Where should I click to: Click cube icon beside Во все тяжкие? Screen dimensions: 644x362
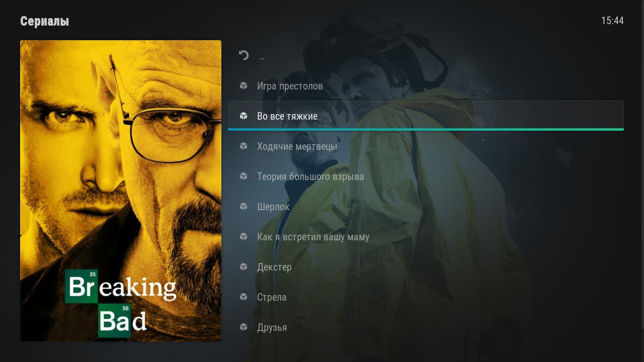244,116
